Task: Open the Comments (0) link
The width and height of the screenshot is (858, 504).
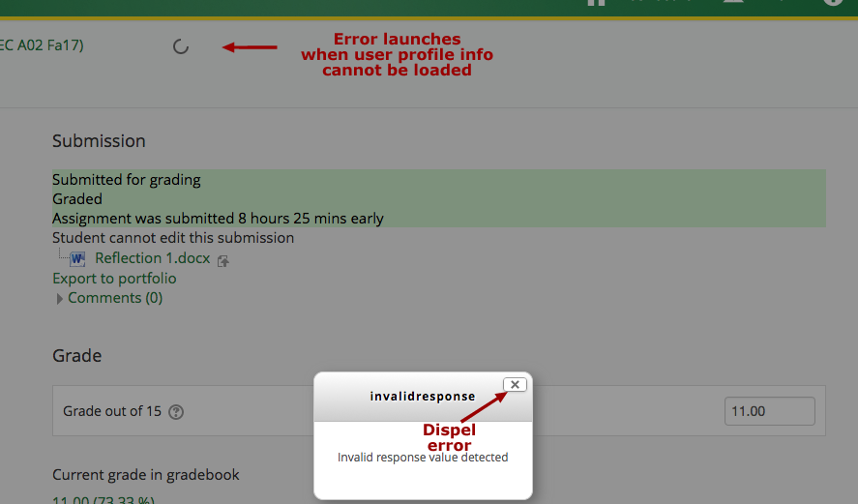Action: pos(115,298)
